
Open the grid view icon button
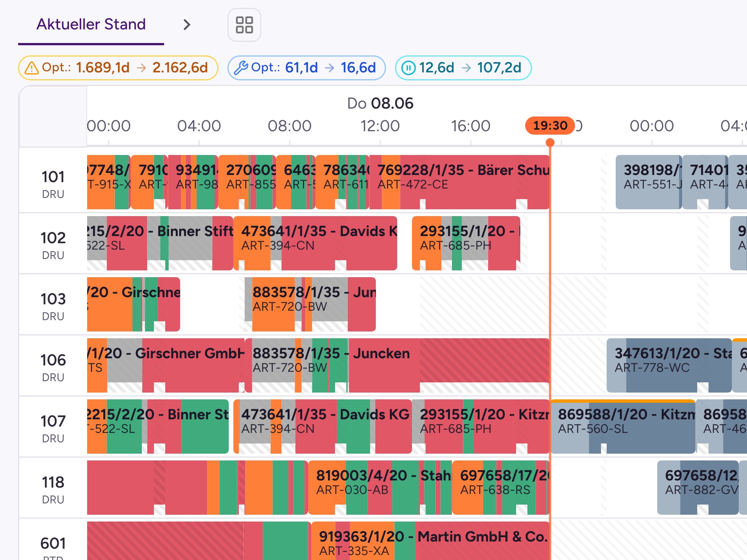[x=244, y=25]
